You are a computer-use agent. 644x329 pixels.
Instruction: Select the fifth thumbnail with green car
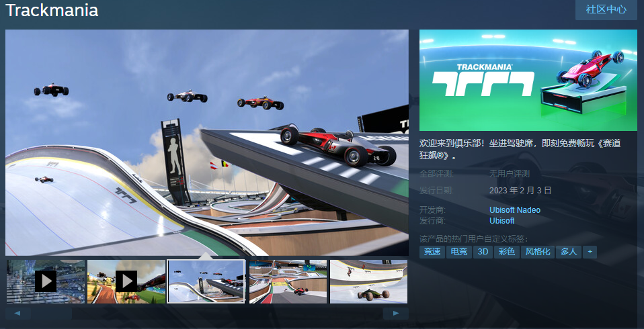[368, 281]
